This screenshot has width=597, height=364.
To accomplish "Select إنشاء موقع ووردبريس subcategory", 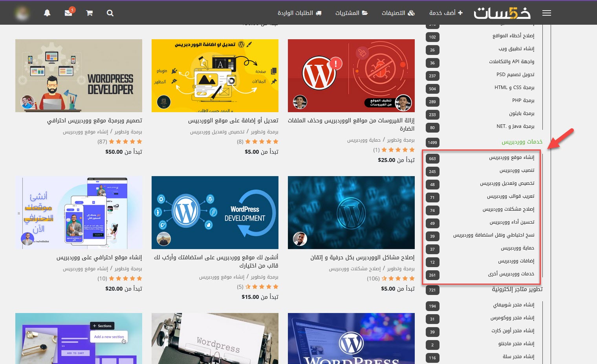I will [x=511, y=157].
